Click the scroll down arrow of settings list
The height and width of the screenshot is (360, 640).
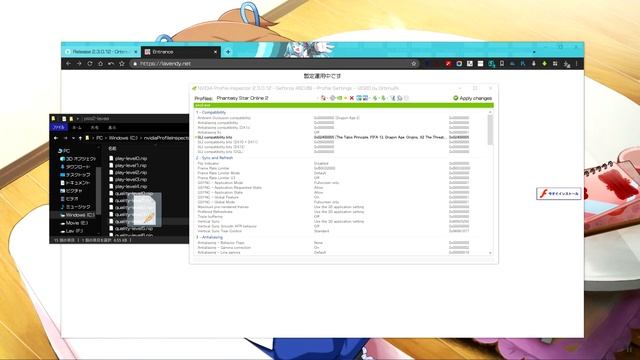tap(490, 253)
